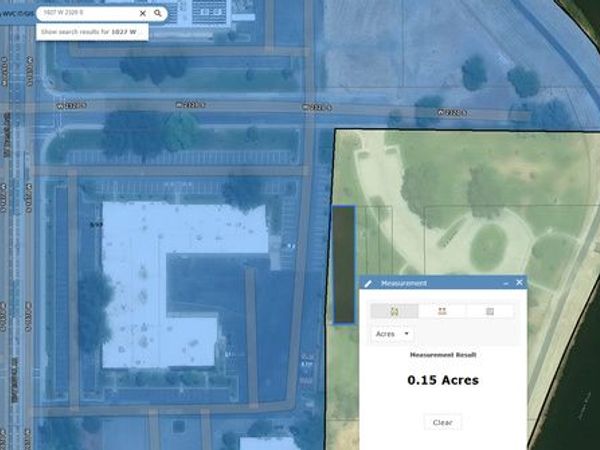Choose the 'Show search results for' suggestion
This screenshot has height=450, width=600.
(x=92, y=32)
